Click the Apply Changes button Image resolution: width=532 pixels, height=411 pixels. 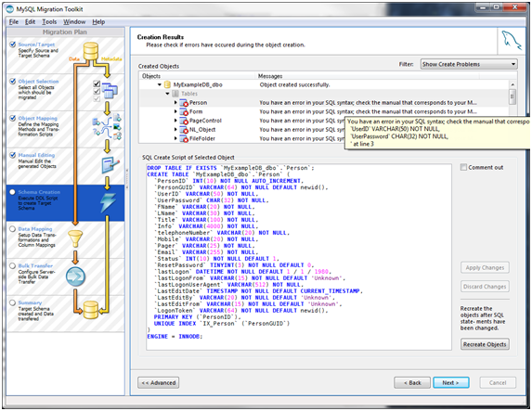485,267
